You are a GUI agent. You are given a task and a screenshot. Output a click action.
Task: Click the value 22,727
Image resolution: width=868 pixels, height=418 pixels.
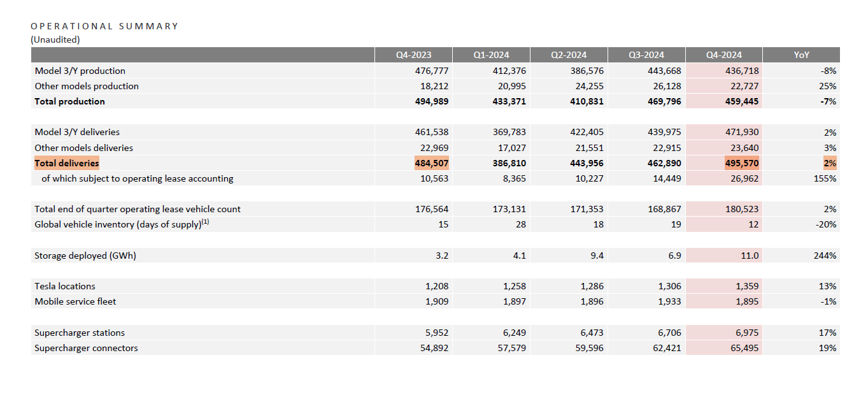click(x=745, y=86)
